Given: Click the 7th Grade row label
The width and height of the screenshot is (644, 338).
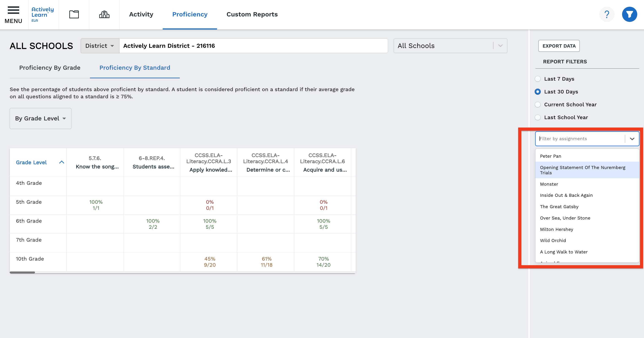Looking at the screenshot, I should point(29,240).
